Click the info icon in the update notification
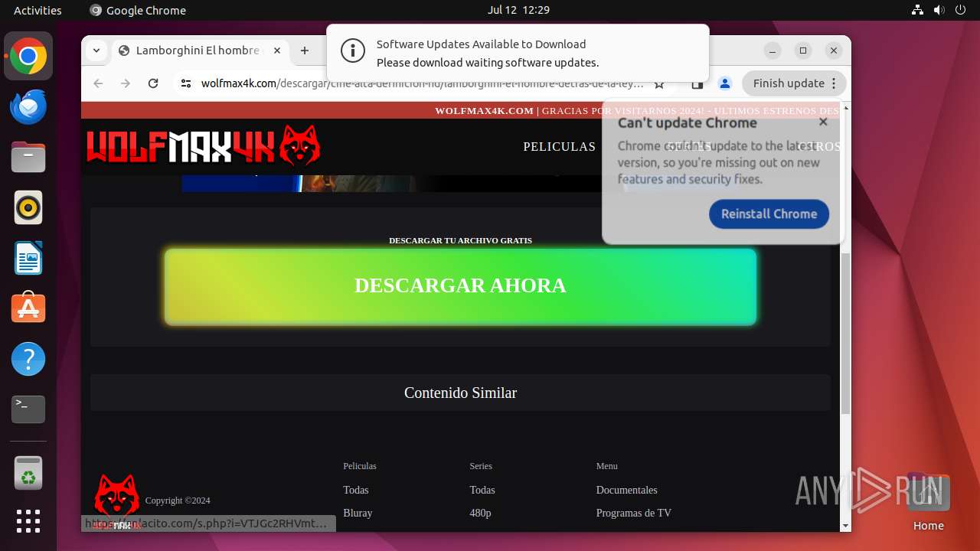Image resolution: width=980 pixels, height=551 pixels. coord(353,52)
